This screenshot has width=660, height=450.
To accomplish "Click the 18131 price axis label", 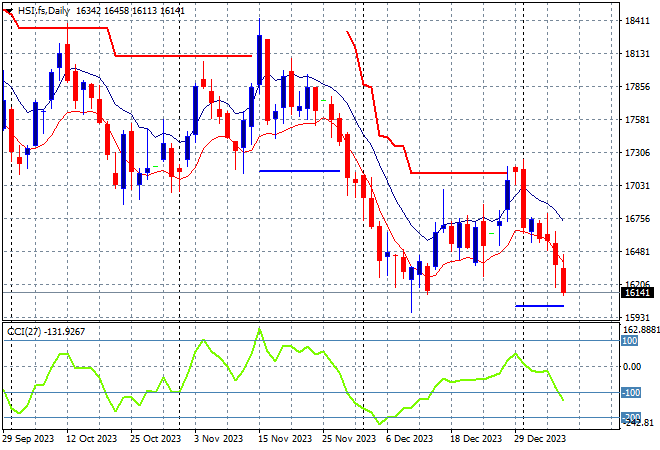I will point(637,54).
